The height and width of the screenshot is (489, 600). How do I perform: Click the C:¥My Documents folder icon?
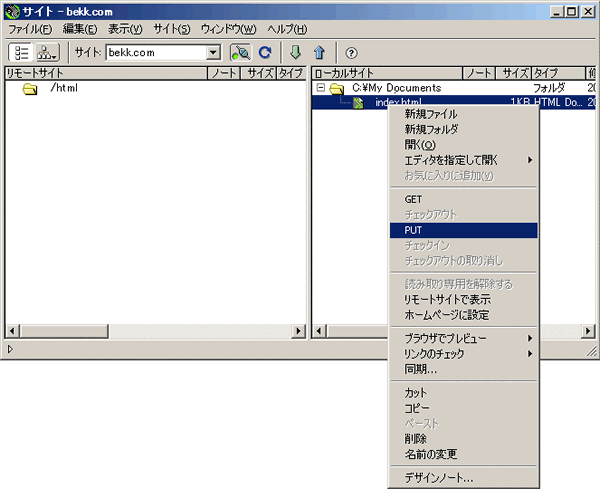(337, 89)
